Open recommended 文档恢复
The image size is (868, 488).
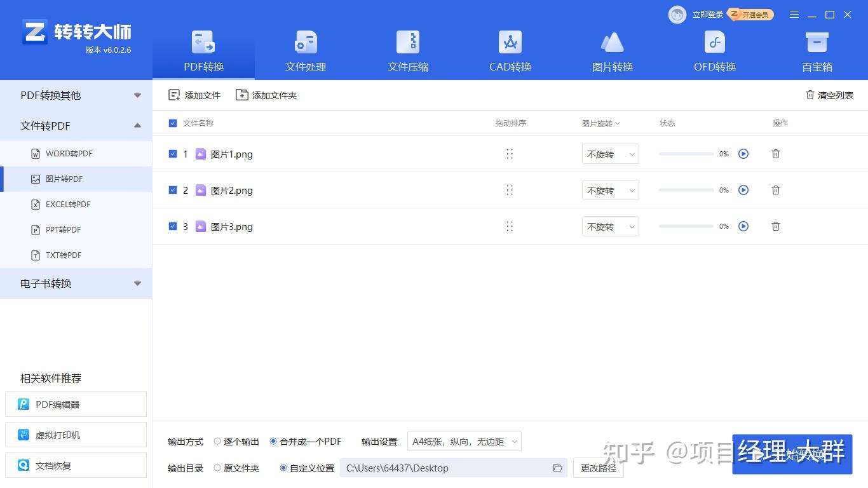coord(76,465)
